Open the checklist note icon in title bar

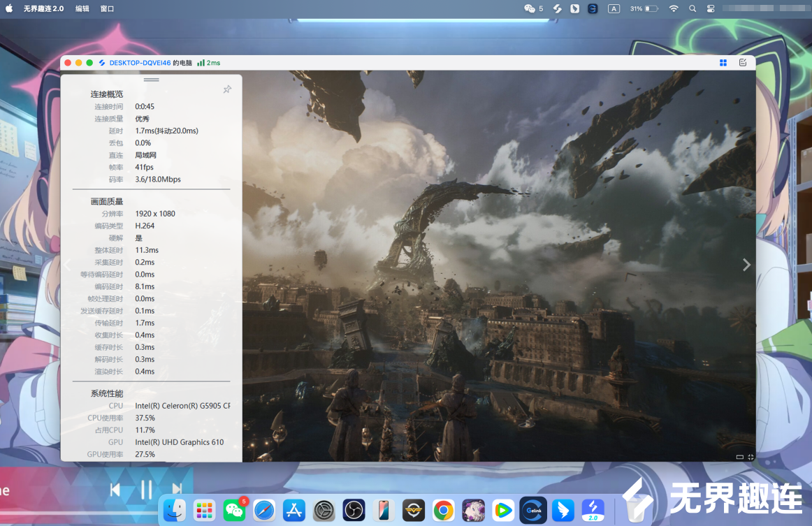(x=743, y=63)
